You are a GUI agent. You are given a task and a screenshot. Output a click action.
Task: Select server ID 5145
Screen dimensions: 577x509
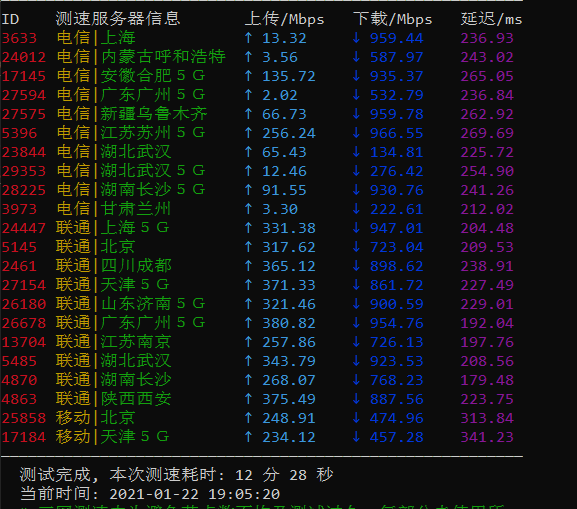19,247
